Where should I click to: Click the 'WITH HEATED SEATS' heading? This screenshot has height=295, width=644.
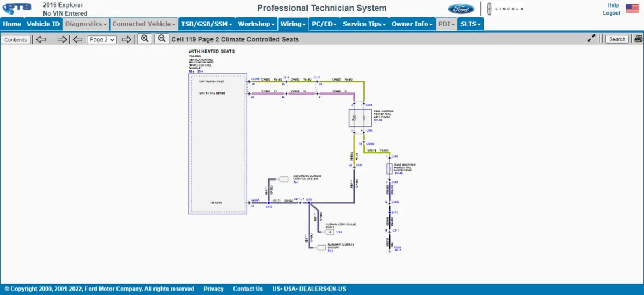point(211,52)
